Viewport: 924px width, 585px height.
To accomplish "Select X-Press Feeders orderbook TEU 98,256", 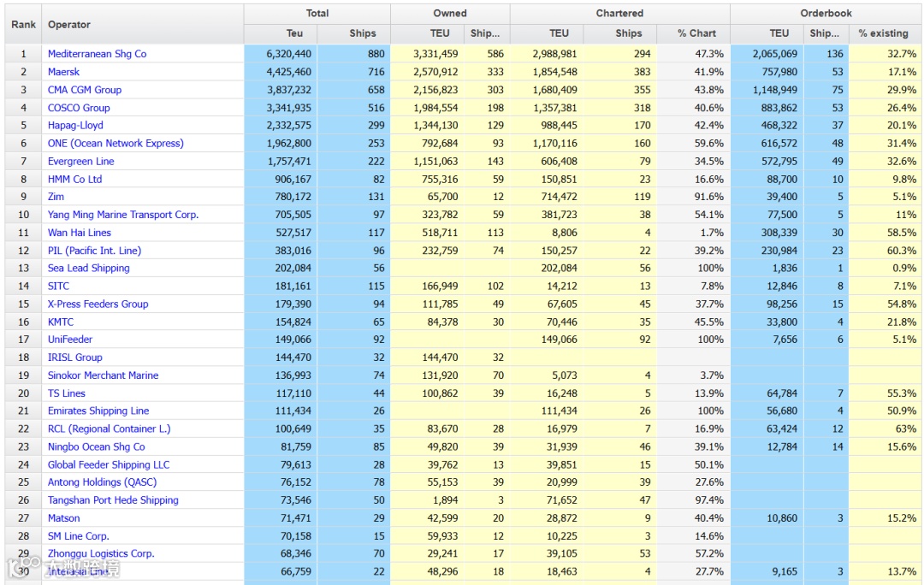I will (x=767, y=304).
